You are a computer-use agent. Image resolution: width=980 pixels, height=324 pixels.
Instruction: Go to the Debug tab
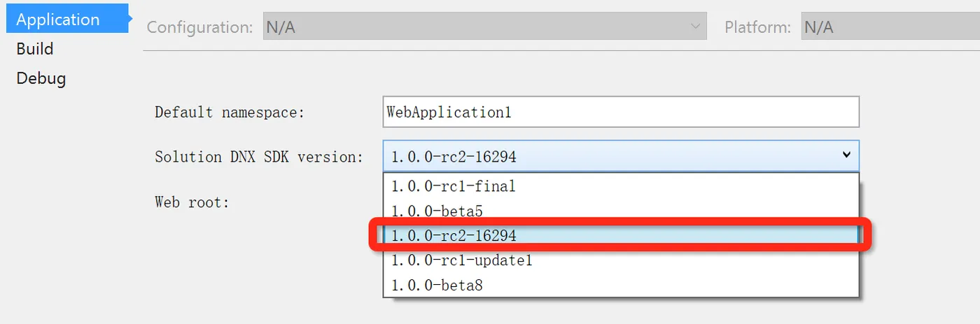pos(41,78)
